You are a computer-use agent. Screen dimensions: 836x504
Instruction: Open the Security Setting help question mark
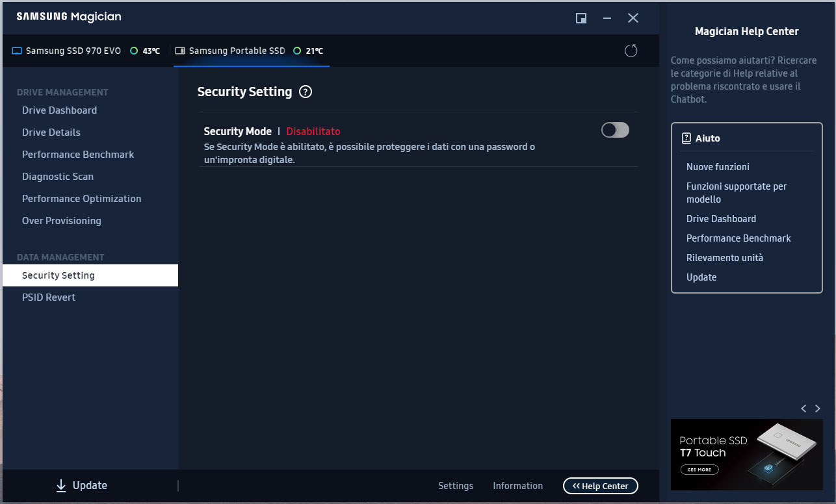pyautogui.click(x=306, y=92)
